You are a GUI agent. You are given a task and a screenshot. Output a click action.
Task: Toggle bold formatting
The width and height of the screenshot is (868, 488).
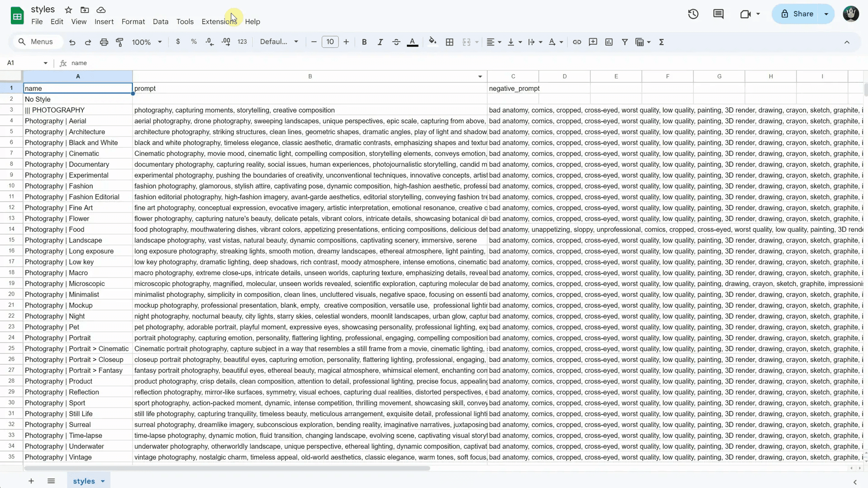pyautogui.click(x=364, y=42)
